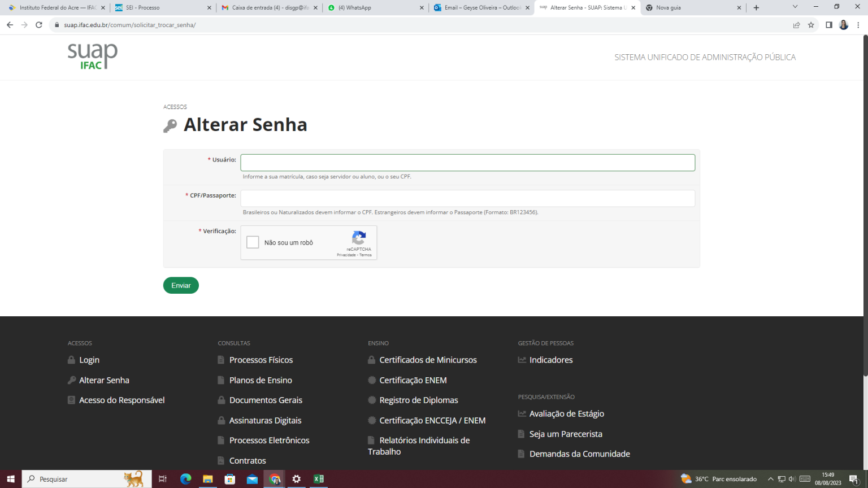868x488 pixels.
Task: Check the "Não sou um robô" checkbox
Action: [253, 242]
